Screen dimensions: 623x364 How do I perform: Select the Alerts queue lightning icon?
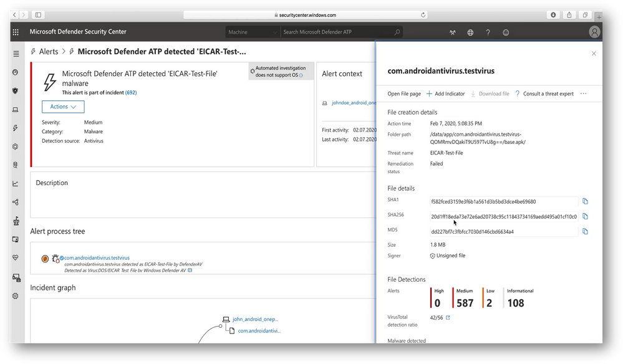pyautogui.click(x=16, y=128)
